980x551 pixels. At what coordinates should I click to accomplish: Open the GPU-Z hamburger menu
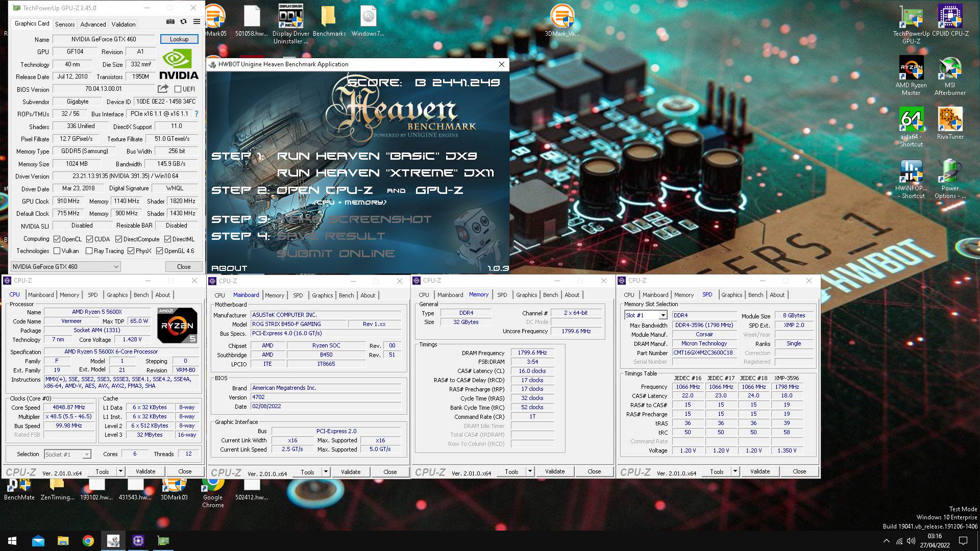(x=197, y=22)
